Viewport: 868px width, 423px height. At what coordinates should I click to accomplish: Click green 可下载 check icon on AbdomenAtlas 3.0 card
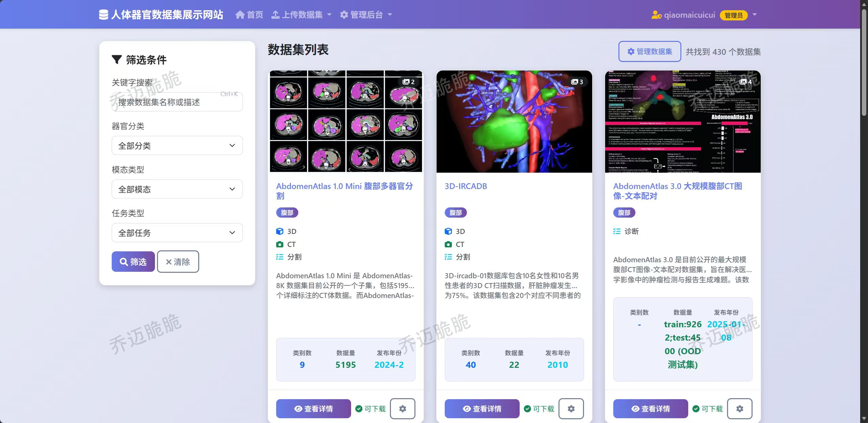tap(696, 409)
